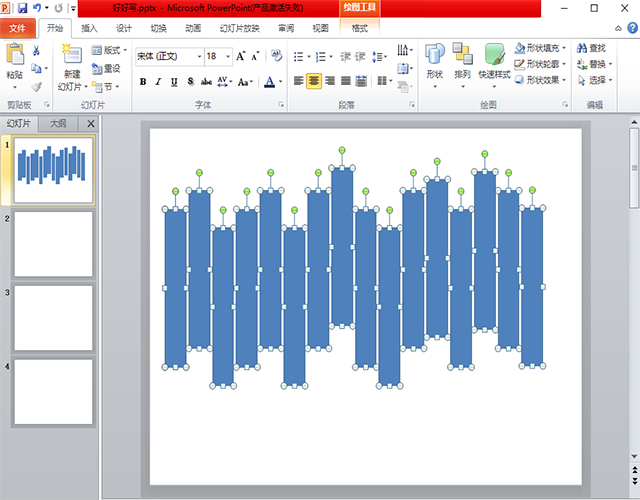Switch to the Outline pane tab
Viewport: 640px width, 500px height.
[x=58, y=123]
